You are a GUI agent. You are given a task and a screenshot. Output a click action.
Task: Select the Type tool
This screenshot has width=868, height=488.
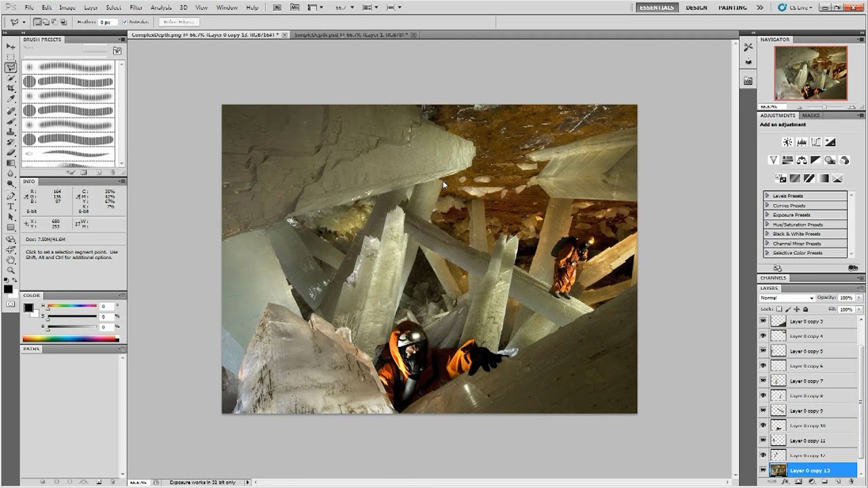click(x=11, y=206)
